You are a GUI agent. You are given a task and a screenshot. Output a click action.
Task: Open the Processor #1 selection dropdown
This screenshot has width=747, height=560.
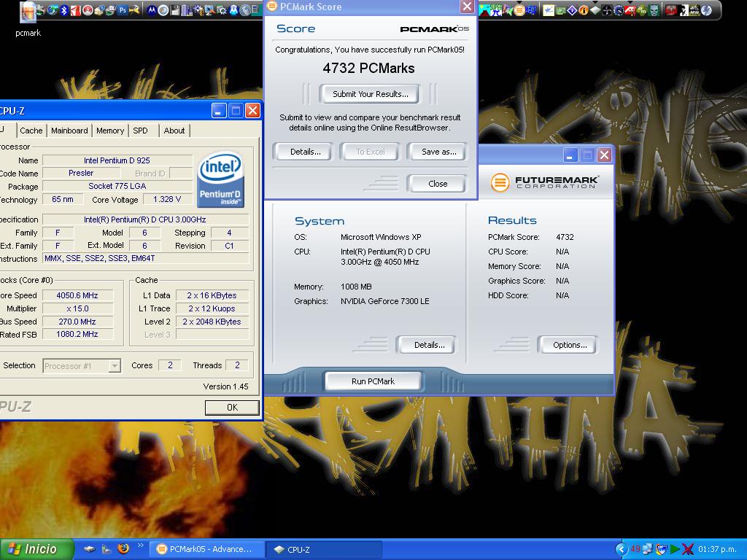pyautogui.click(x=82, y=366)
